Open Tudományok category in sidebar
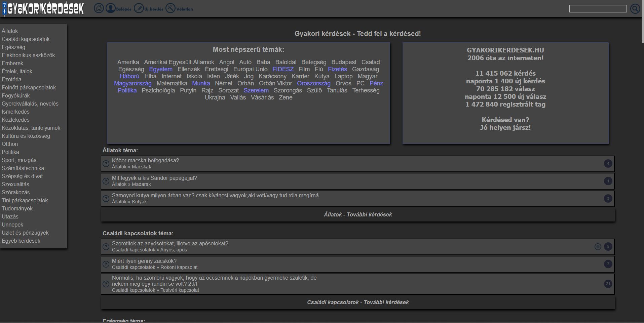 click(17, 208)
